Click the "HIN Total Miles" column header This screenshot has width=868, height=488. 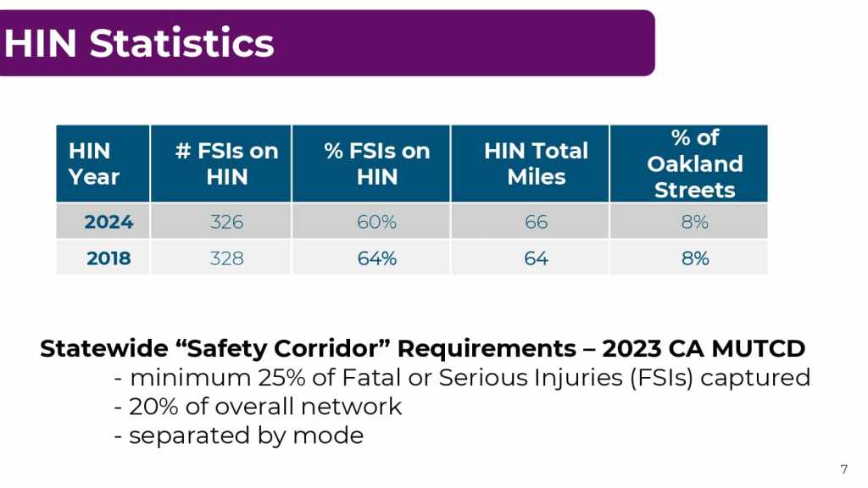[x=536, y=164]
